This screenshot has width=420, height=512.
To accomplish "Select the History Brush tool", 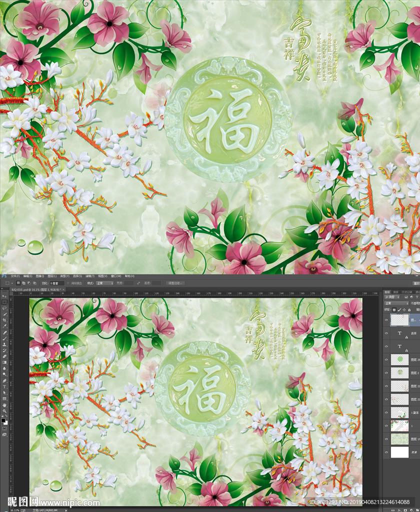I will tap(4, 350).
